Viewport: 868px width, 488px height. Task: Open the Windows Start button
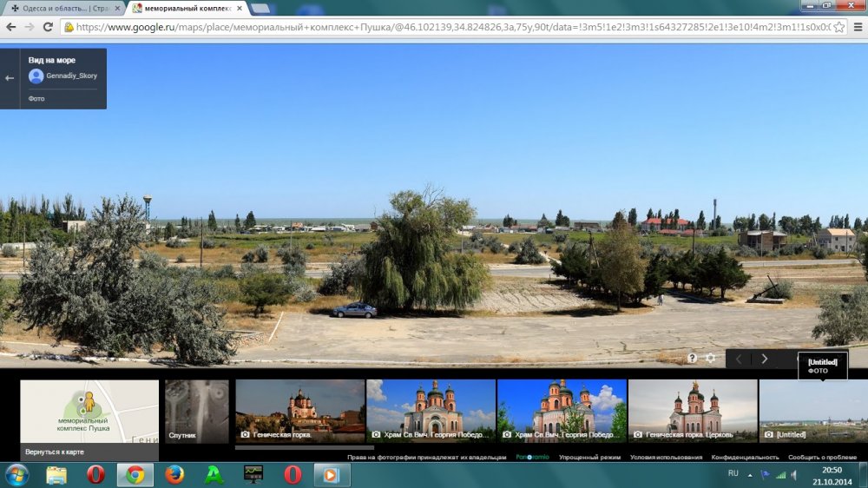pyautogui.click(x=16, y=475)
